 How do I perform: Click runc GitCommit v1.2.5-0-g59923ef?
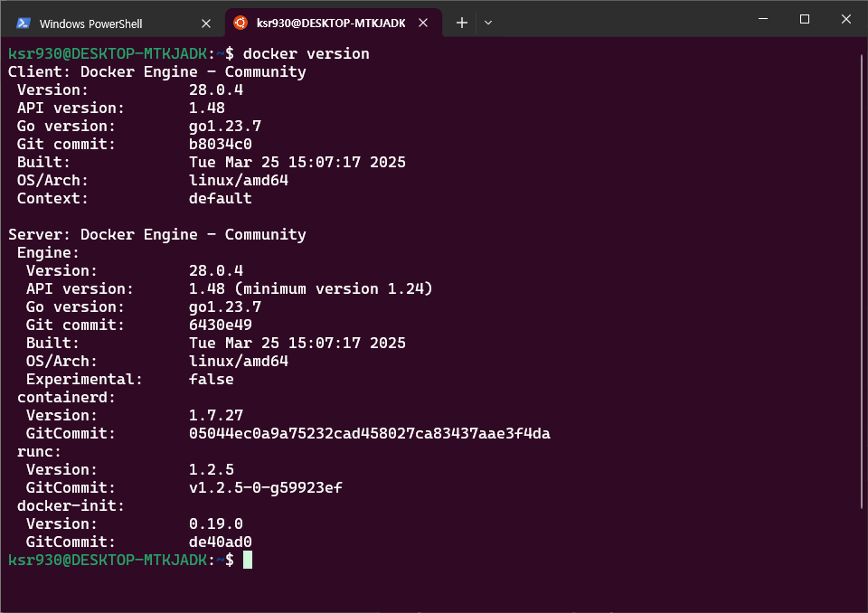266,488
